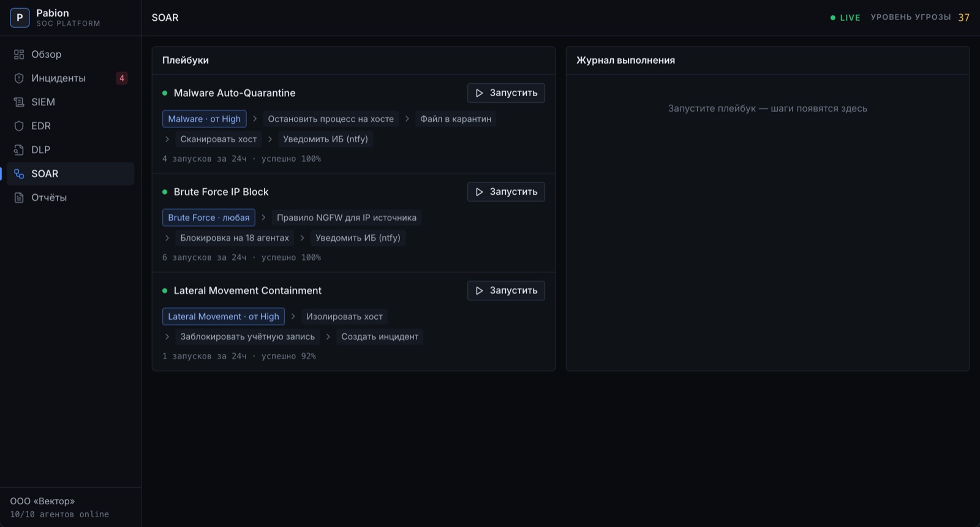Click green status dot of Lateral Movement Containment

click(x=165, y=290)
